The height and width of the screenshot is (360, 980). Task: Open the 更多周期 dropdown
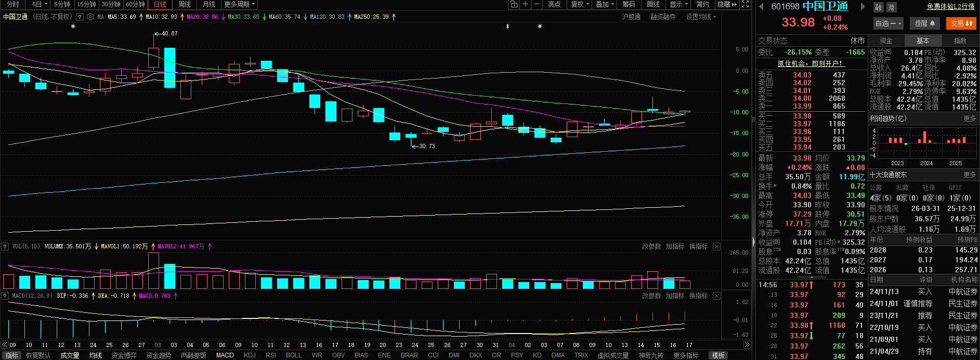pos(240,4)
